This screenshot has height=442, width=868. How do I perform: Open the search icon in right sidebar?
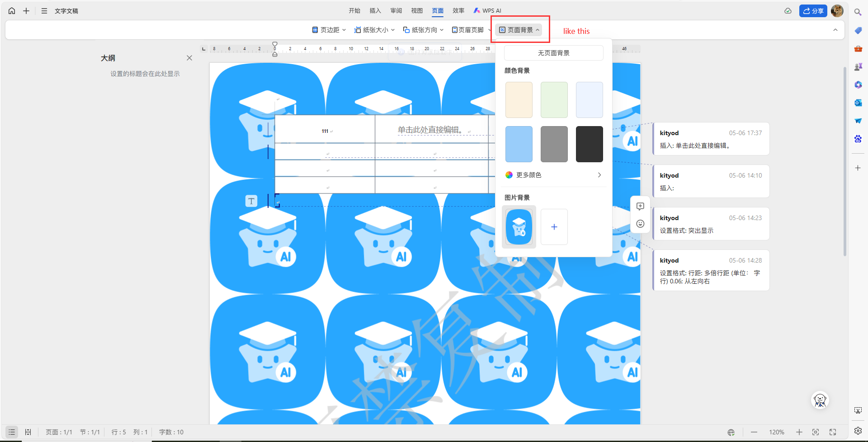[x=858, y=12]
